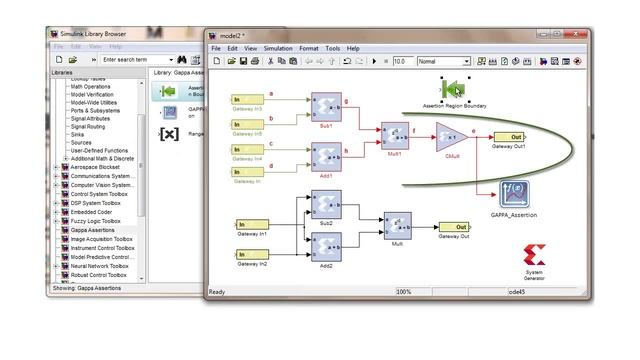640x360 pixels.
Task: Select the Mult1 multiplier block
Action: pyautogui.click(x=395, y=136)
